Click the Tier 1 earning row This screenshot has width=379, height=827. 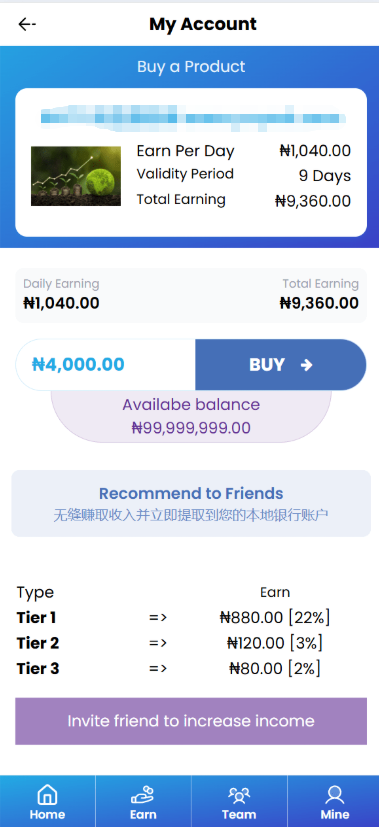click(174, 617)
